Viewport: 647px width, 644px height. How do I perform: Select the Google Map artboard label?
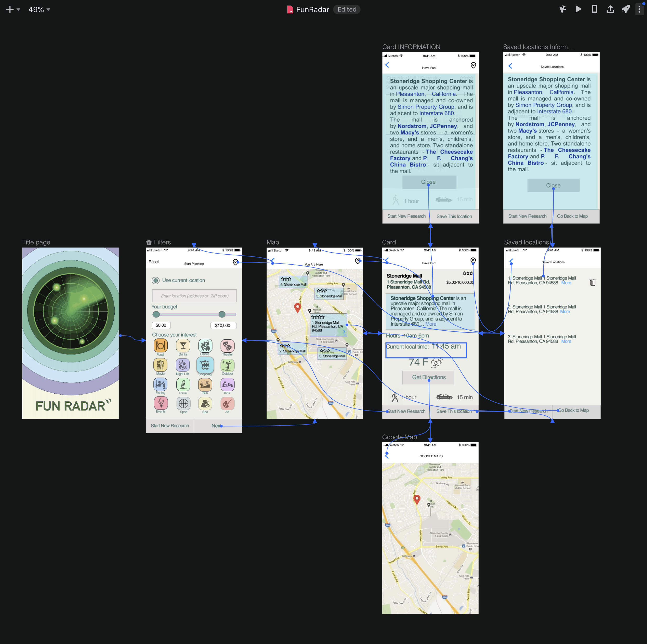tap(400, 437)
